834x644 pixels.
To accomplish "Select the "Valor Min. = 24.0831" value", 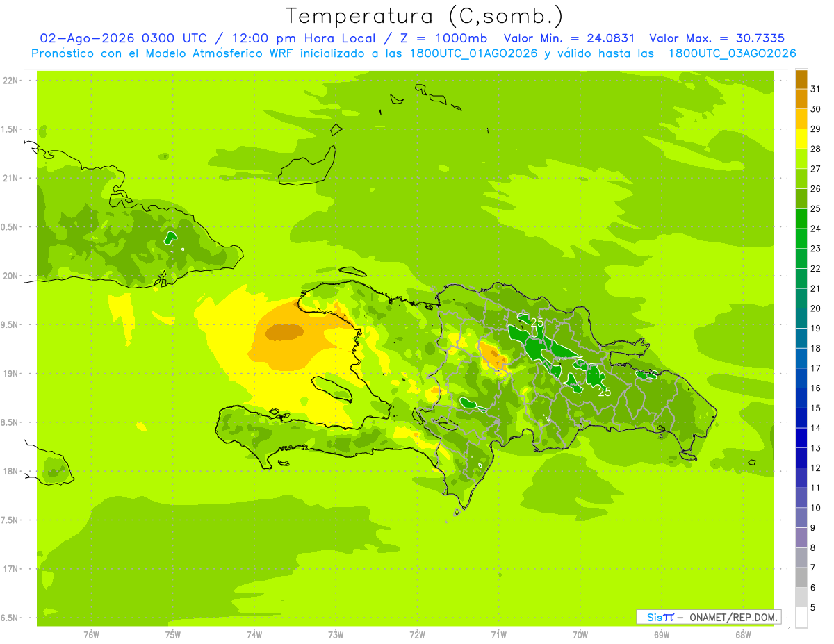I will click(x=569, y=38).
